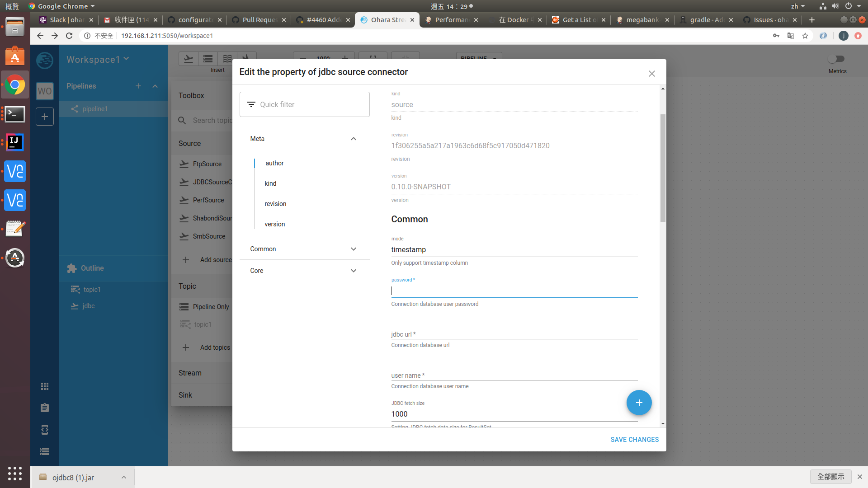Viewport: 868px width, 488px height.
Task: Add a new workspace with plus button
Action: coord(45,117)
